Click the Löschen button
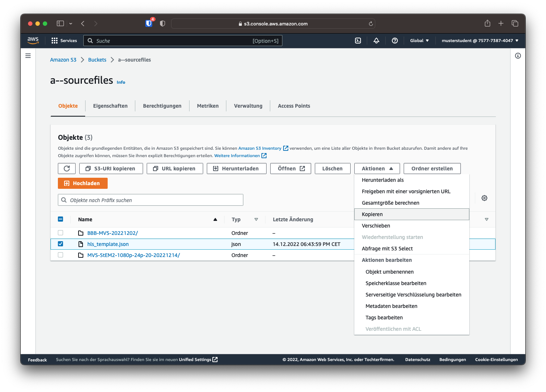Image resolution: width=546 pixels, height=392 pixels. (333, 169)
